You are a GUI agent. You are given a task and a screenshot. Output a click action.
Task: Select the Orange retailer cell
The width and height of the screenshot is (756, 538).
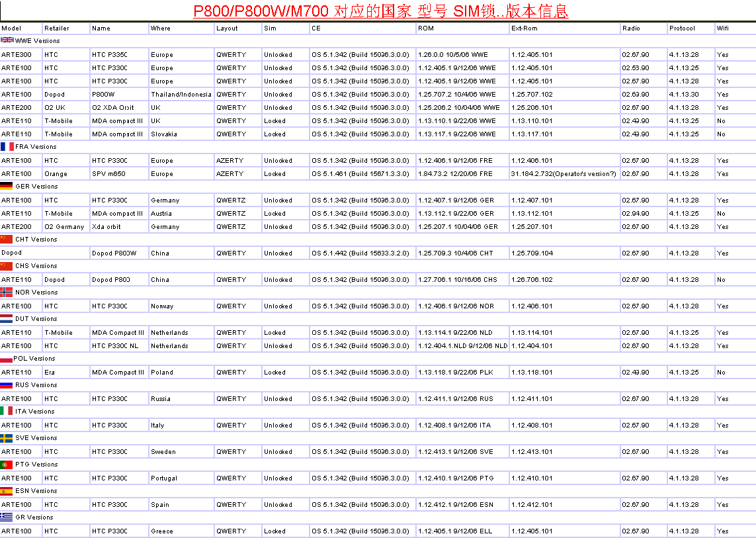pyautogui.click(x=66, y=173)
